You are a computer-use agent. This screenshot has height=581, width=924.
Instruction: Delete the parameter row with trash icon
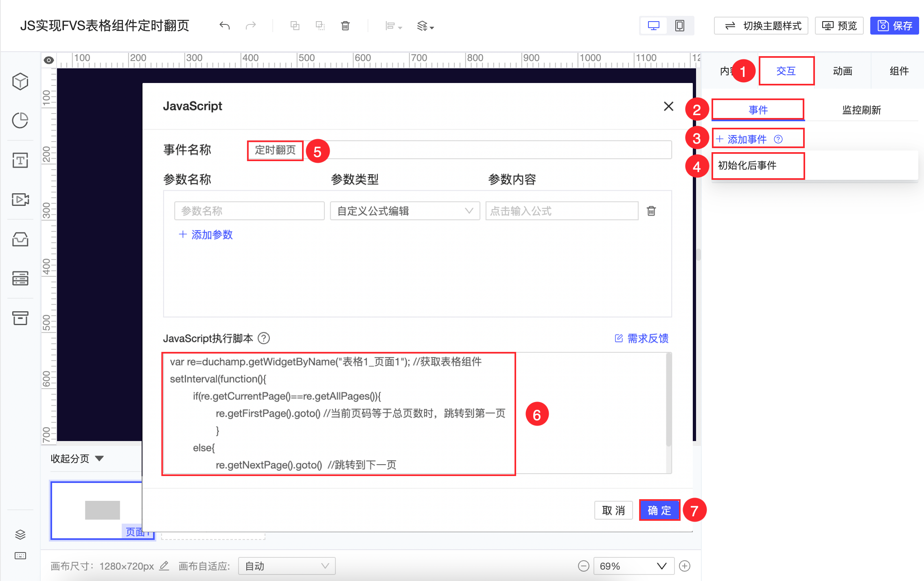pyautogui.click(x=651, y=211)
